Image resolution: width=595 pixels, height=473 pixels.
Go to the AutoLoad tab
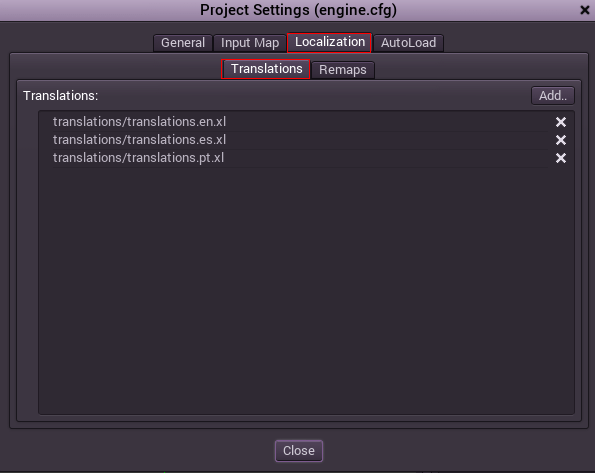coord(408,43)
